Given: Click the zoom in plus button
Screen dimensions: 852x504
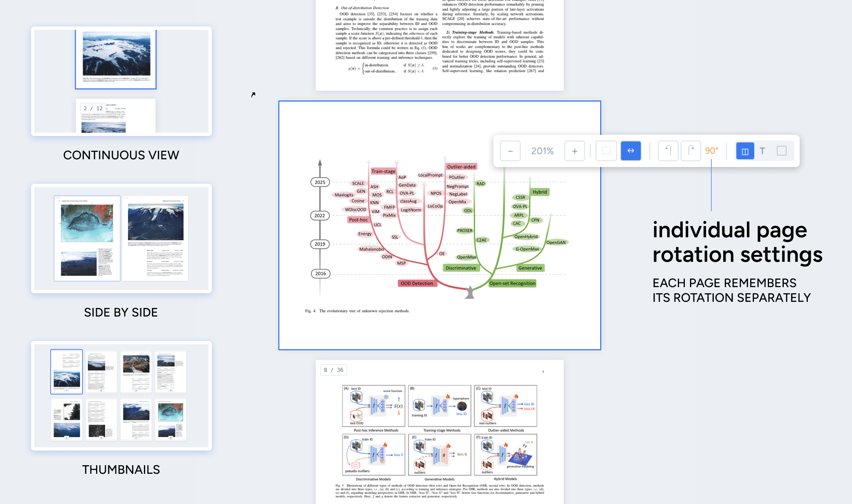Looking at the screenshot, I should (574, 151).
